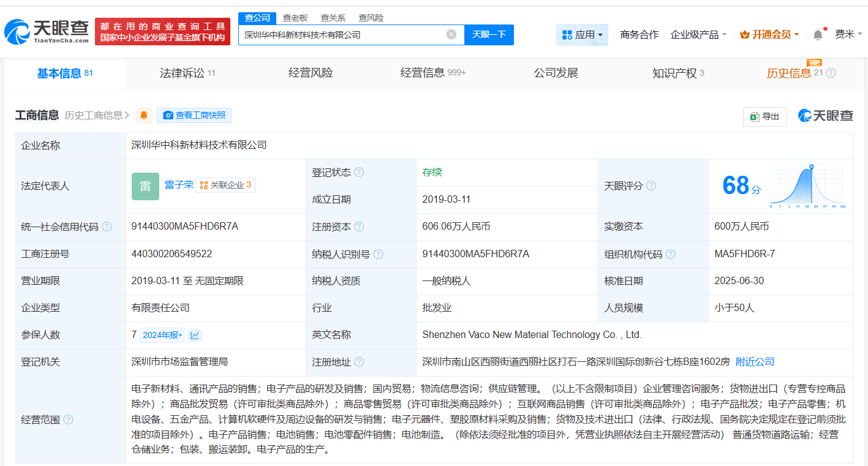Screen dimensions: 868x466
Task: Expand the 2024年报 selector
Action: (160, 335)
